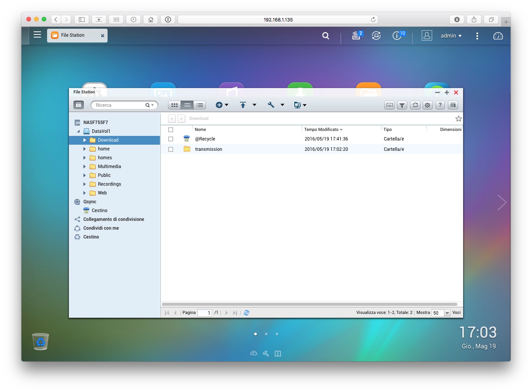Switch to thumbnail grid view
The height and width of the screenshot is (392, 532).
[175, 105]
